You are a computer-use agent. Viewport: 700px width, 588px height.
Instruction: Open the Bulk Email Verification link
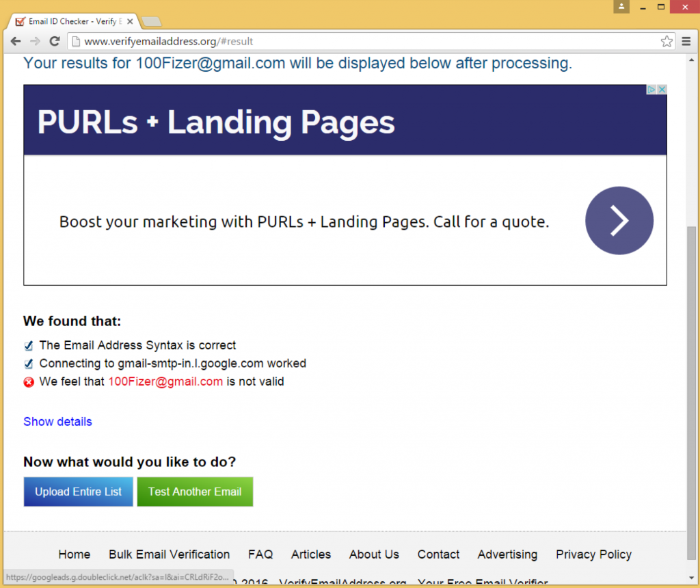[x=169, y=554]
